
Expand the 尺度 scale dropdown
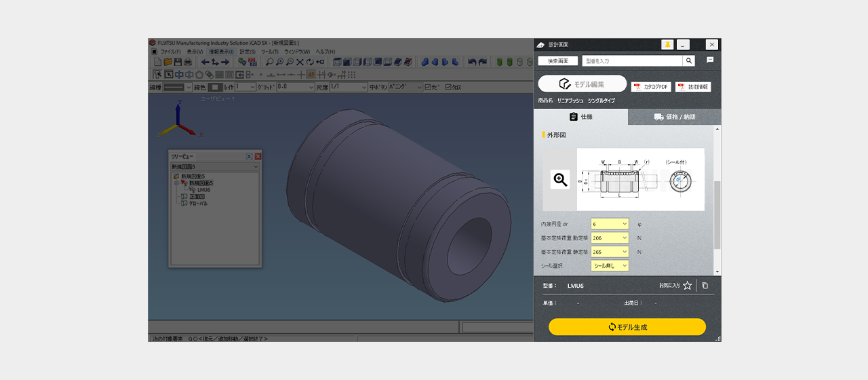coord(363,87)
